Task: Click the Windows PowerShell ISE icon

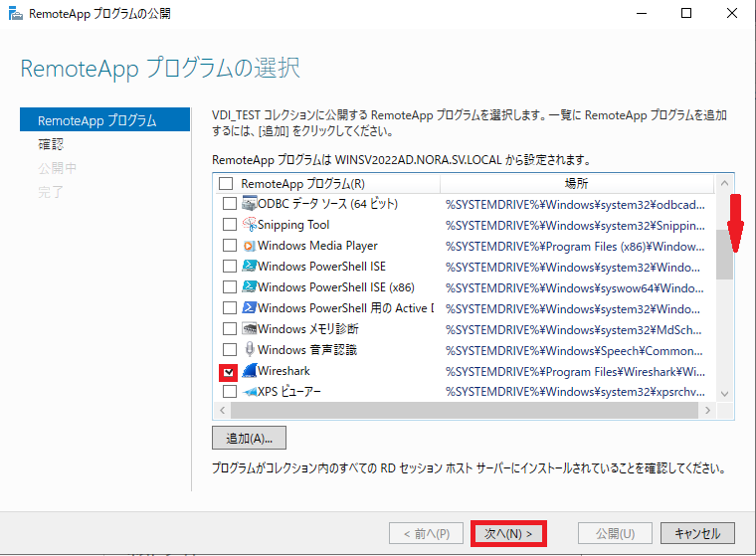Action: pos(249,267)
